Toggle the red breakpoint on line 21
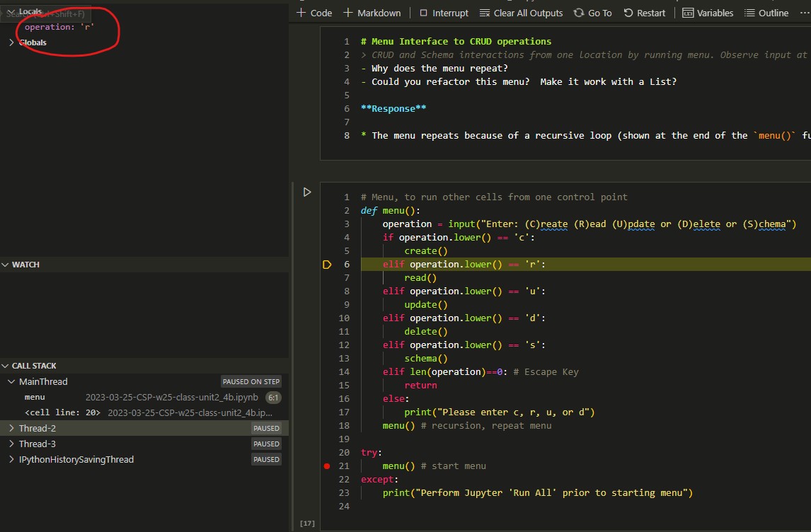The width and height of the screenshot is (811, 532). [326, 466]
